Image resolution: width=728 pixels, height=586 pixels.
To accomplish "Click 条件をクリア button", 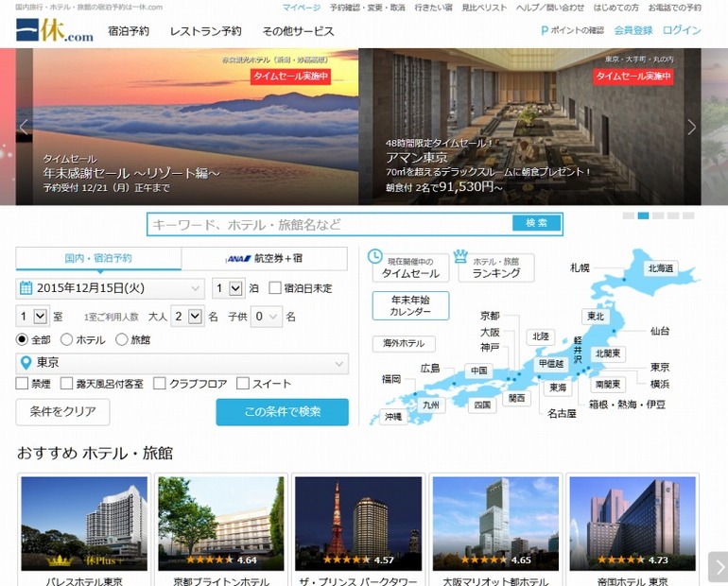I will [x=62, y=411].
